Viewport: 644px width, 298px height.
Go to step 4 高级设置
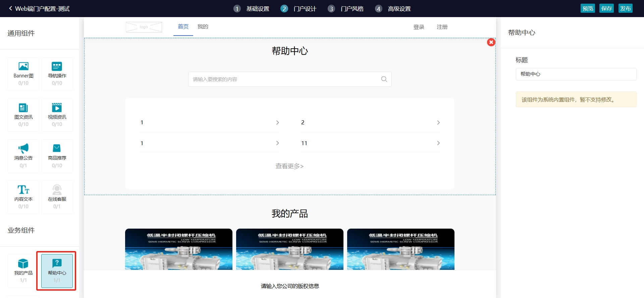coord(393,9)
